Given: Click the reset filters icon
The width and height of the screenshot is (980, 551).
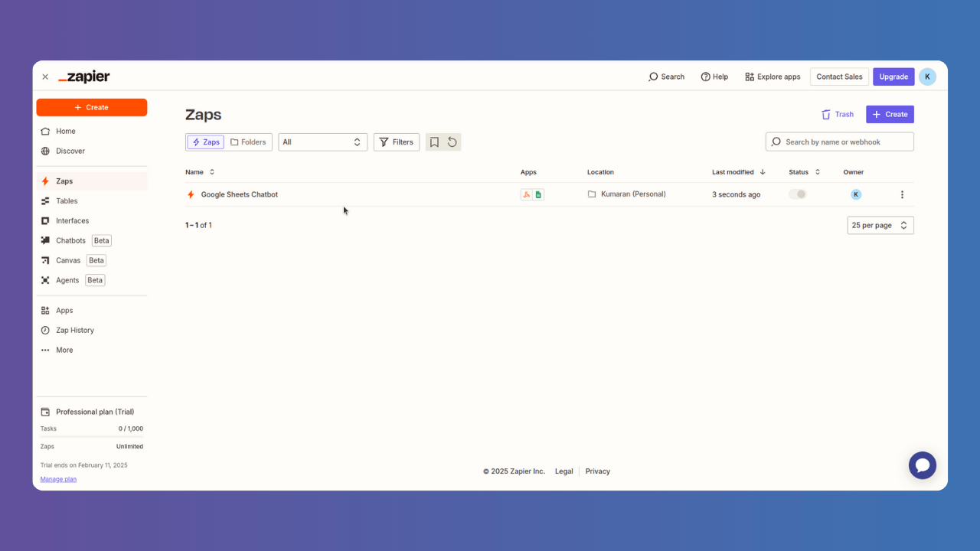Looking at the screenshot, I should point(452,142).
